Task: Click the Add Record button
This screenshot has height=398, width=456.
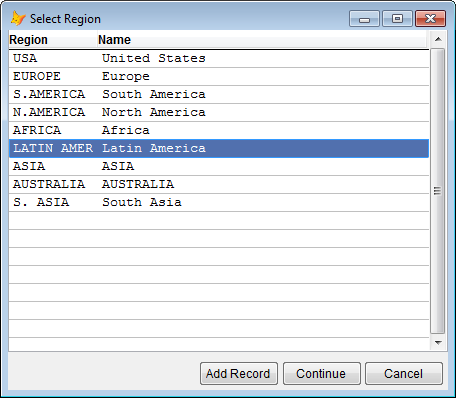Action: (239, 373)
